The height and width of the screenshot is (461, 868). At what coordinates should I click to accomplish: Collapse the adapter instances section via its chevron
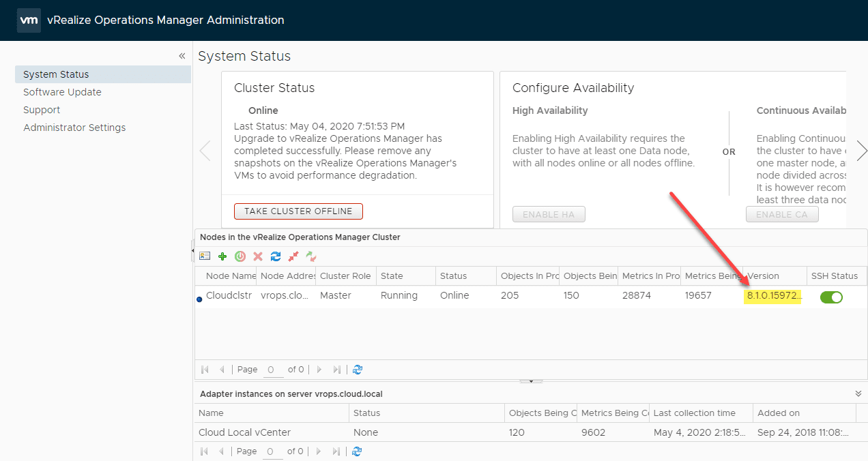[858, 393]
